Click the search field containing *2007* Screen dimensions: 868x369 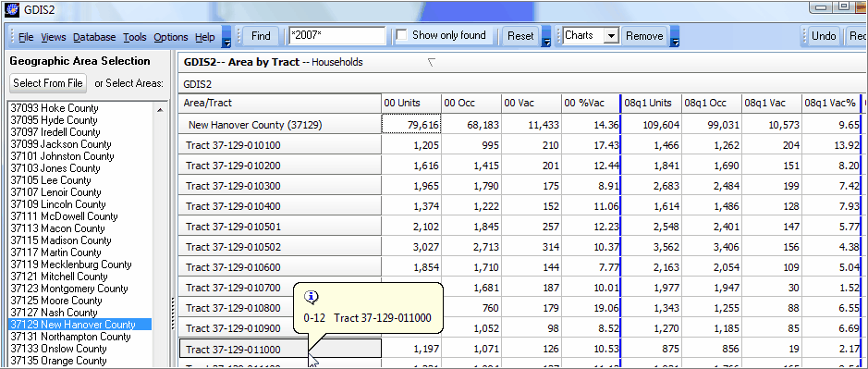[x=337, y=35]
